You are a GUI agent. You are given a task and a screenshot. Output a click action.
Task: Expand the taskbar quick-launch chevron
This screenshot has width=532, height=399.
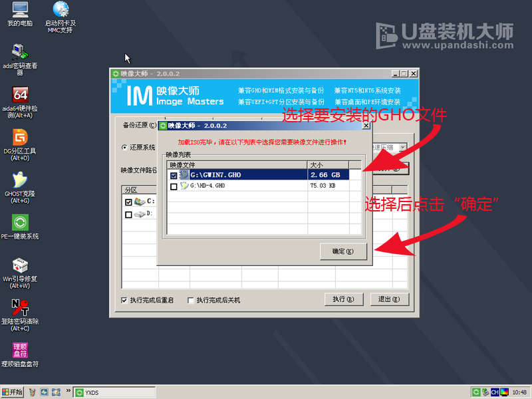[x=67, y=392]
